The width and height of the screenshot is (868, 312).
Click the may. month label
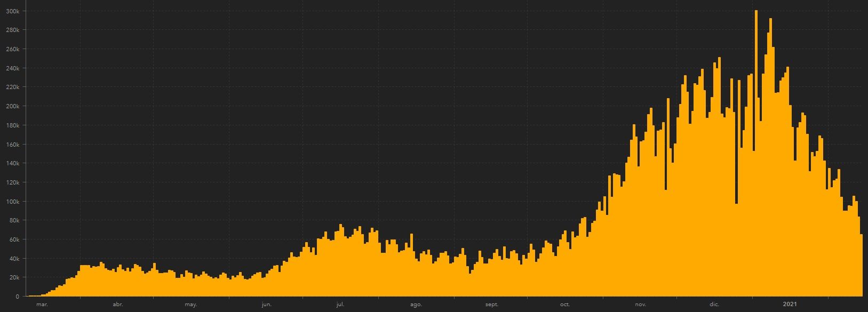pyautogui.click(x=191, y=305)
